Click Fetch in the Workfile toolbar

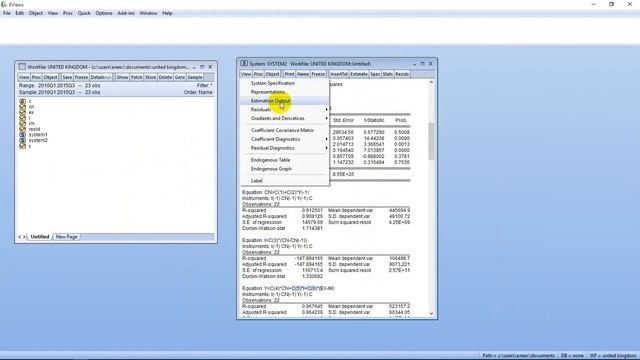137,78
